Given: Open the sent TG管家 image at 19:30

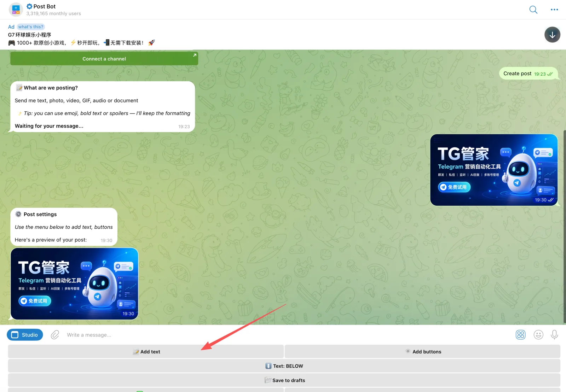Looking at the screenshot, I should 494,170.
